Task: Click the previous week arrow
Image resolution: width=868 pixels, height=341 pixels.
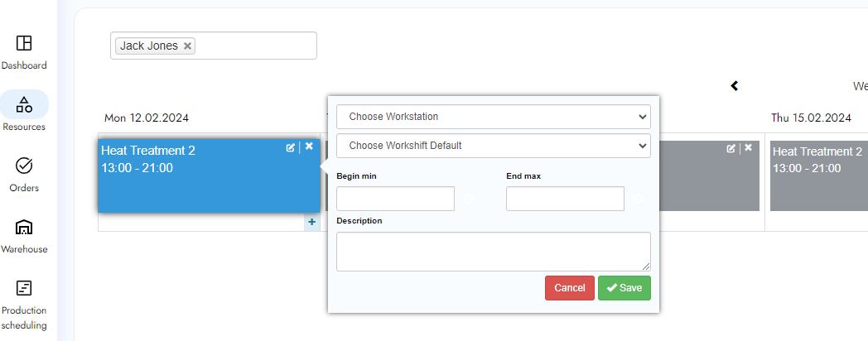Action: 734,85
